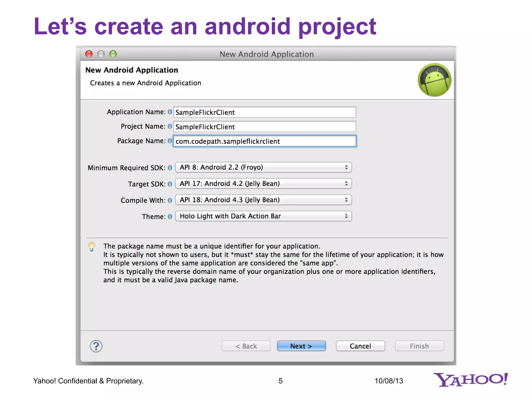Open the Compile With API dropdown
Image resolution: width=532 pixels, height=399 pixels.
[x=263, y=200]
